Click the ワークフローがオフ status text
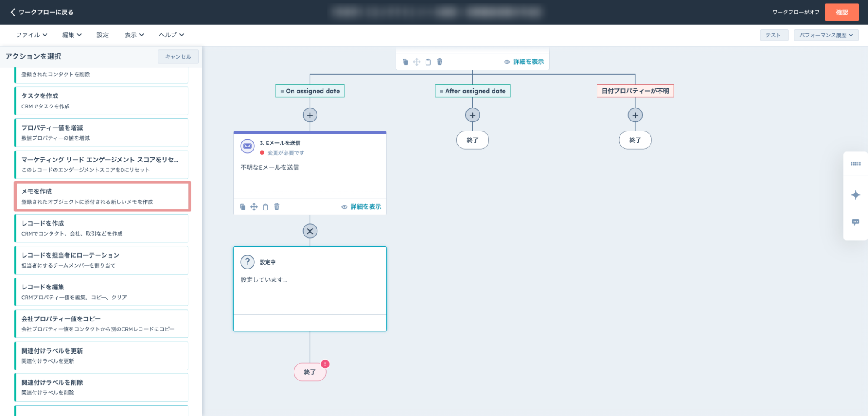Image resolution: width=868 pixels, height=416 pixels. coord(796,12)
